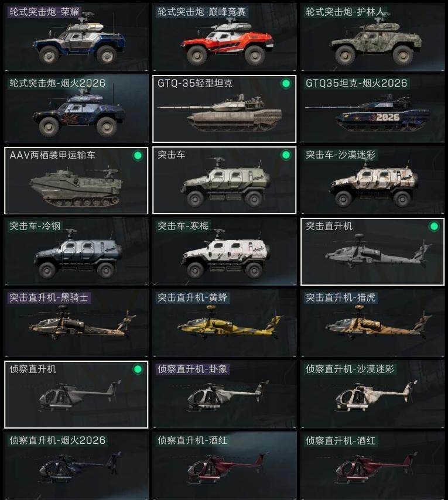
Task: Select the 侦察直升机-沙漠迷彩 skin
Action: tap(372, 395)
